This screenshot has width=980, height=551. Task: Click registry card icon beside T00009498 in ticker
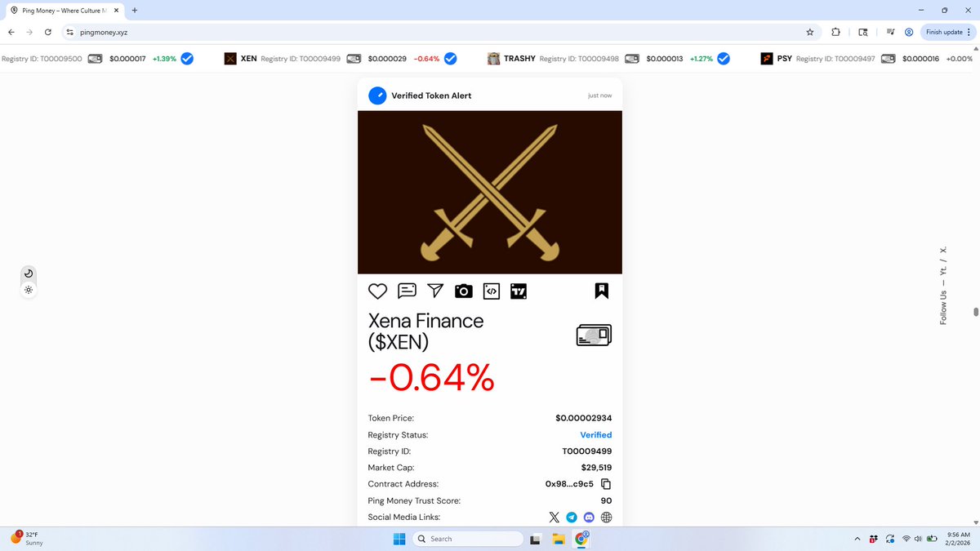point(633,59)
